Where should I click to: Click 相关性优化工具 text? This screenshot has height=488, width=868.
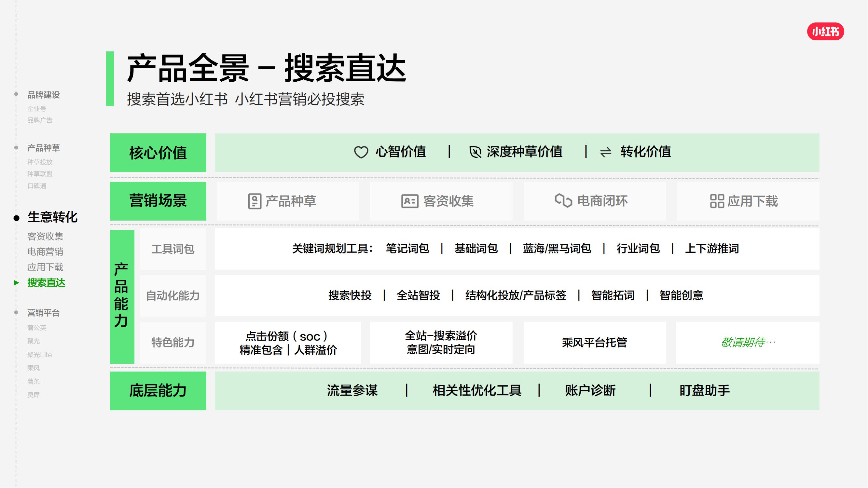[x=477, y=391]
